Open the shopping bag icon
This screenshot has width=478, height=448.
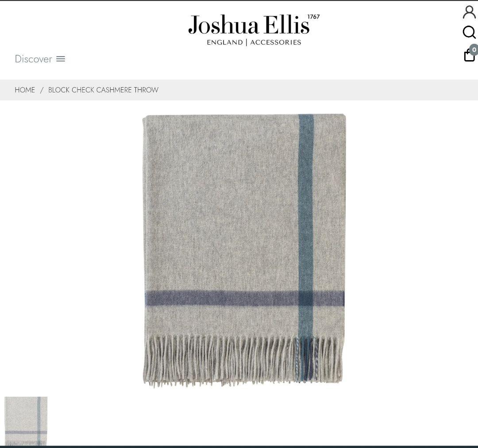pyautogui.click(x=469, y=55)
